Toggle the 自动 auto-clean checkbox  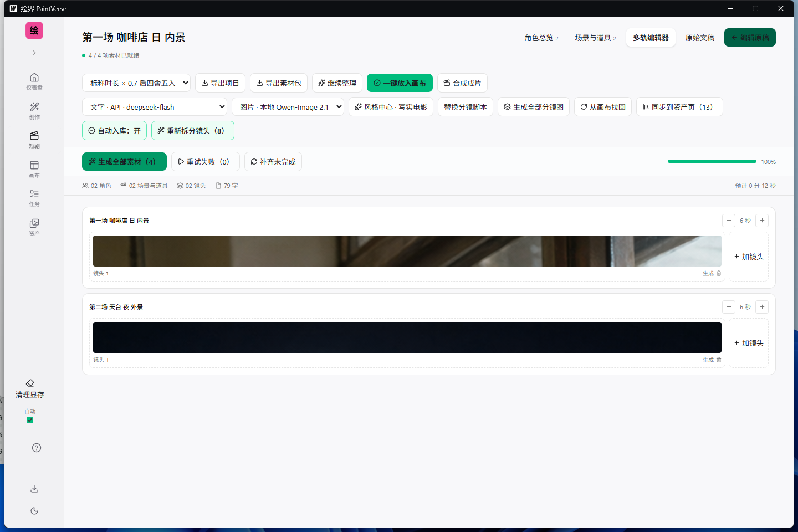[x=30, y=420]
